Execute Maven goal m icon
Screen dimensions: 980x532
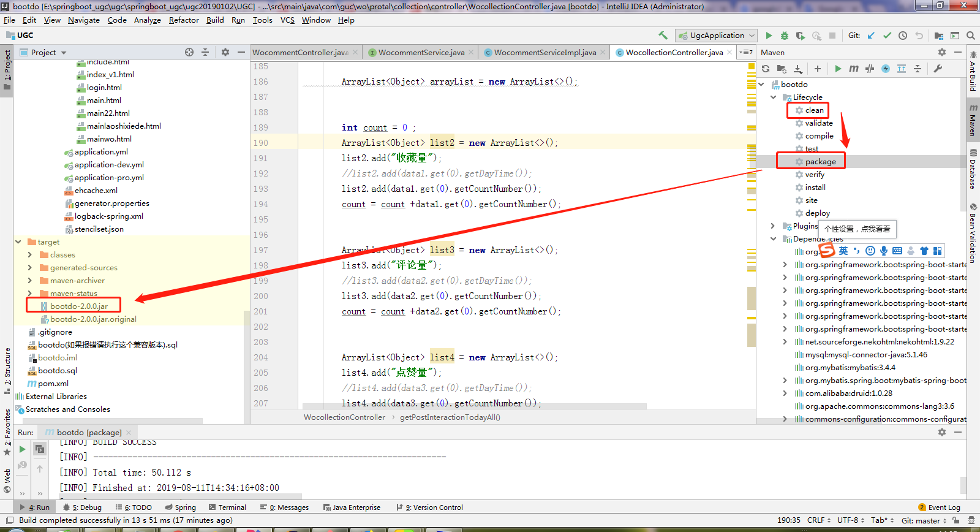pyautogui.click(x=854, y=69)
